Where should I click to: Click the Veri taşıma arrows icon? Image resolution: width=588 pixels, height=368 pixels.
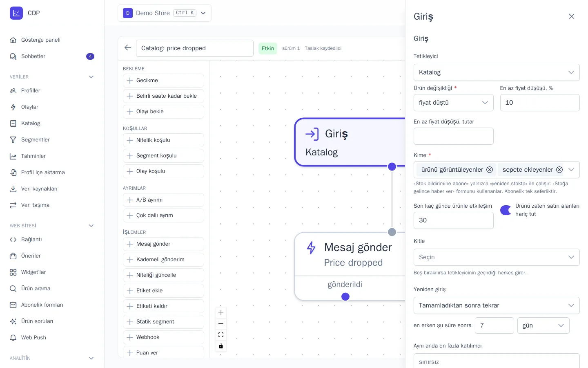pyautogui.click(x=13, y=205)
